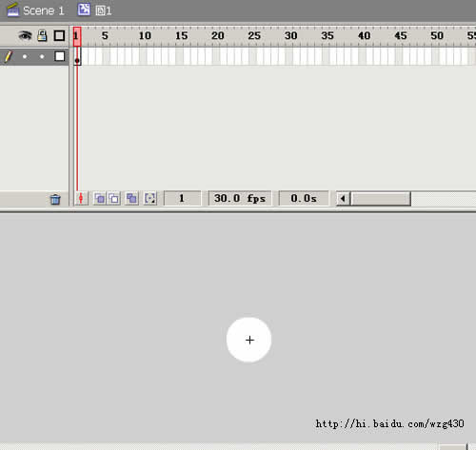Viewport: 476px width, 450px height.
Task: Toggle layer outline color square
Action: pyautogui.click(x=60, y=56)
